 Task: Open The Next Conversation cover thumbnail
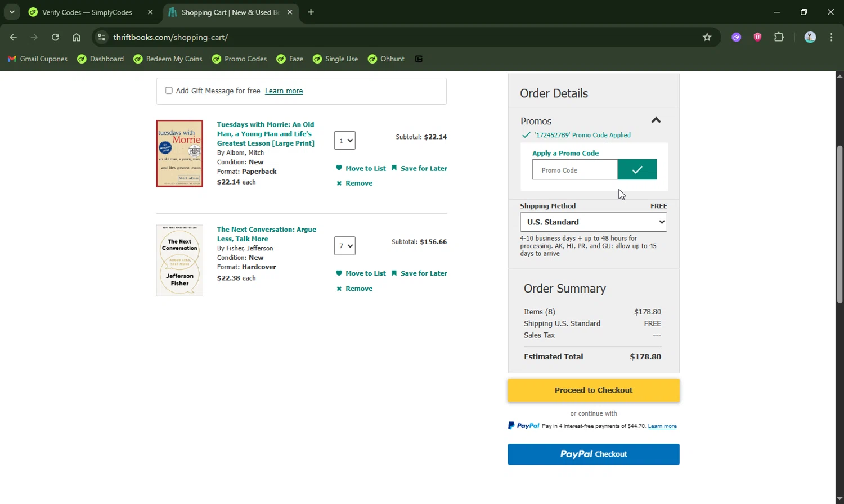tap(179, 260)
